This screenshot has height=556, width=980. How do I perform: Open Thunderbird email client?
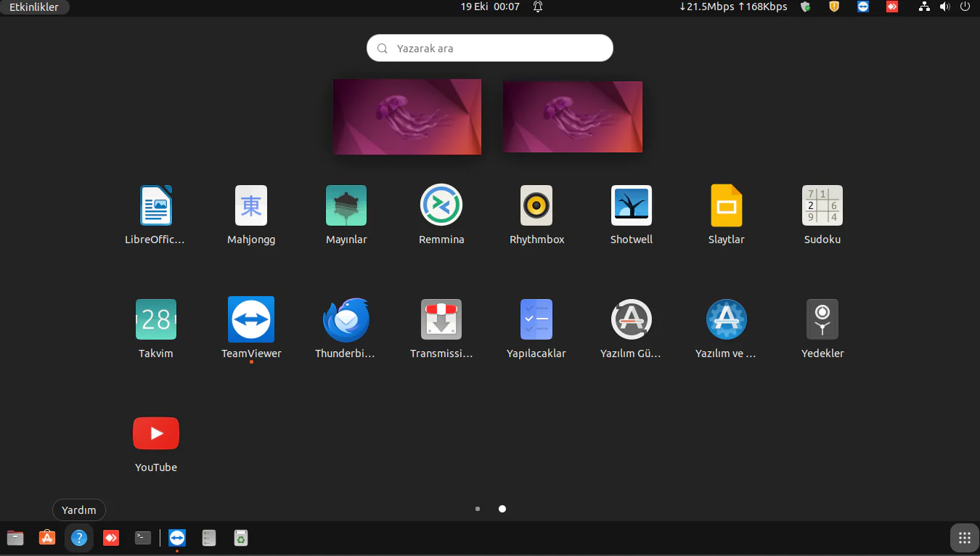pos(346,319)
